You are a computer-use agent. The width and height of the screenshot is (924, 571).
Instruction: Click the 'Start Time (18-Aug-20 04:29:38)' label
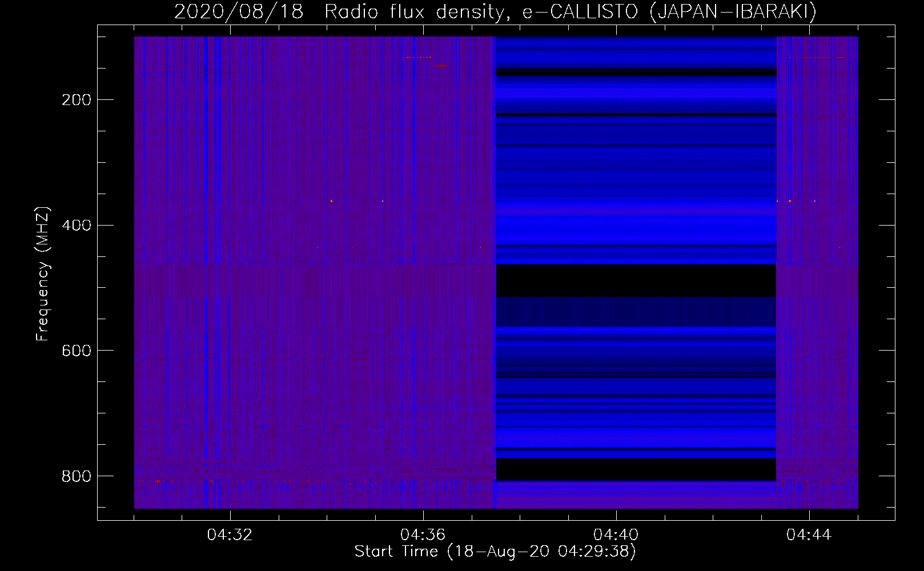(x=495, y=552)
